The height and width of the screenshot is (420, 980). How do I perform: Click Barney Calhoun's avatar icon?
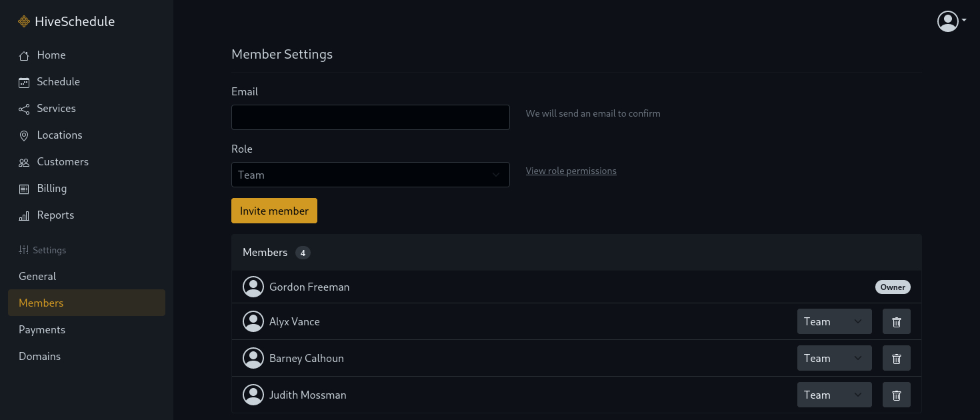point(253,358)
